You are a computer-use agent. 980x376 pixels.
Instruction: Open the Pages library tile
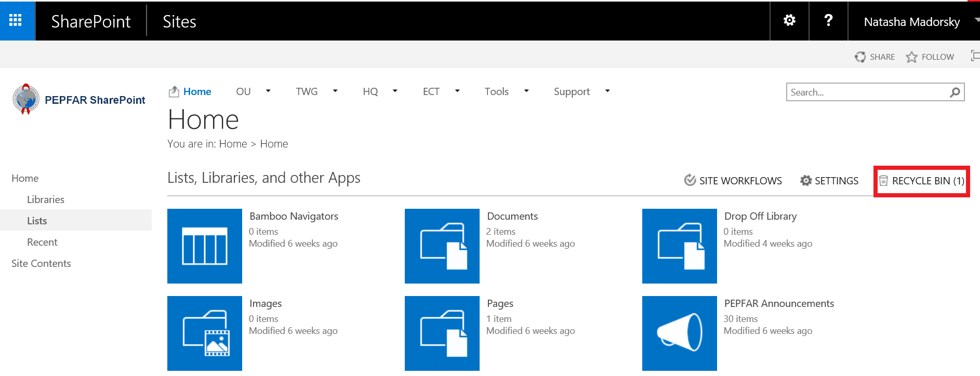[442, 333]
